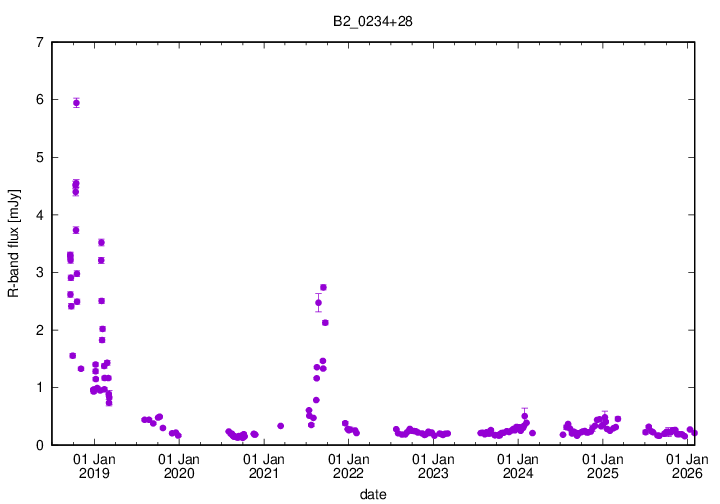Click the 2021 flare peak point near 2.75 mJy
Viewport: 720px width, 504px height.
(x=323, y=287)
